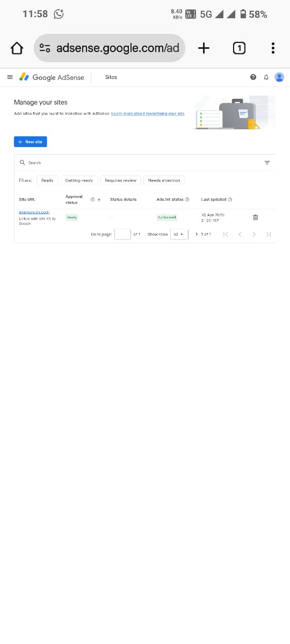290x644 pixels.
Task: Open a new browser tab
Action: click(x=204, y=48)
